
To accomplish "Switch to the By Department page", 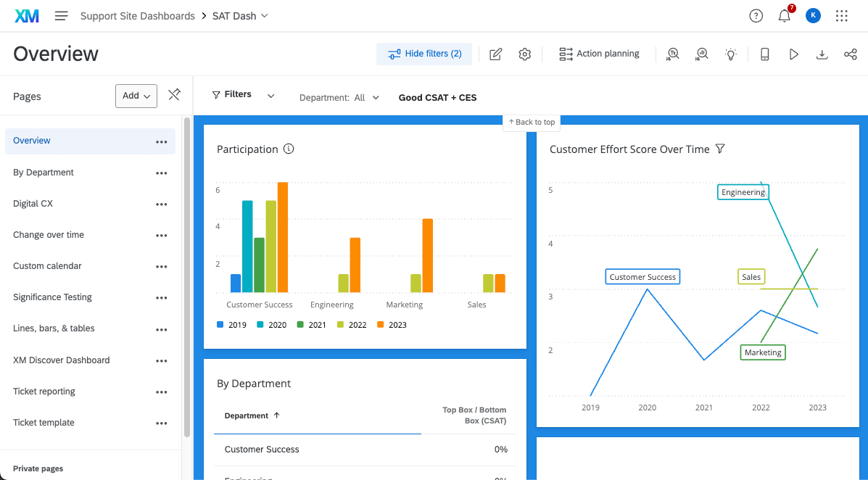I will point(43,173).
